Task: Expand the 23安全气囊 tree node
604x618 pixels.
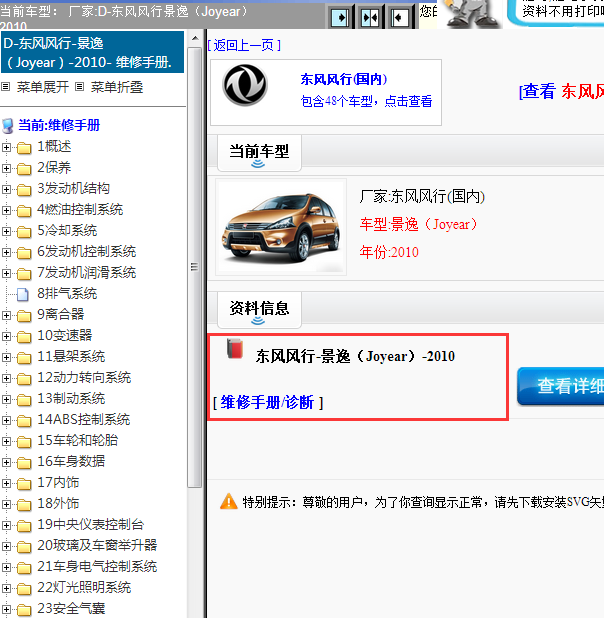Action: 6,609
